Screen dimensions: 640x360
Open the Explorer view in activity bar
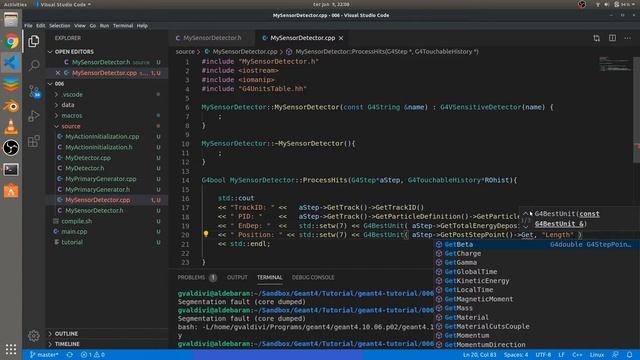pos(34,41)
